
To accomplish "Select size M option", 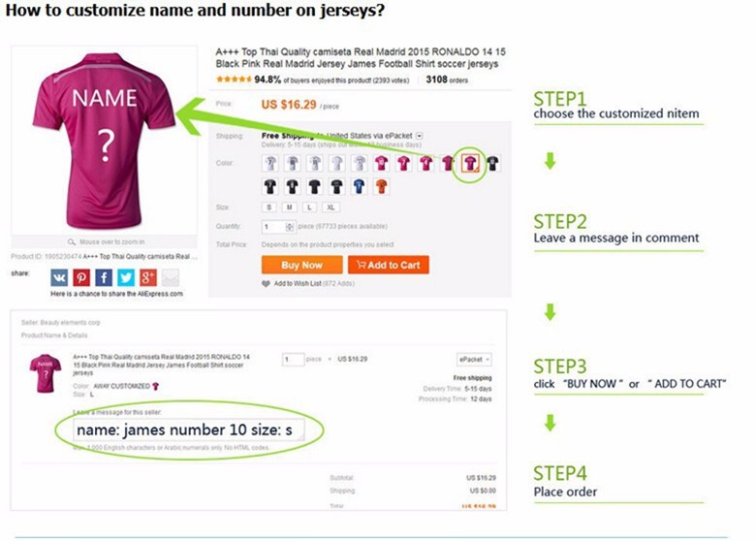I will coord(289,207).
